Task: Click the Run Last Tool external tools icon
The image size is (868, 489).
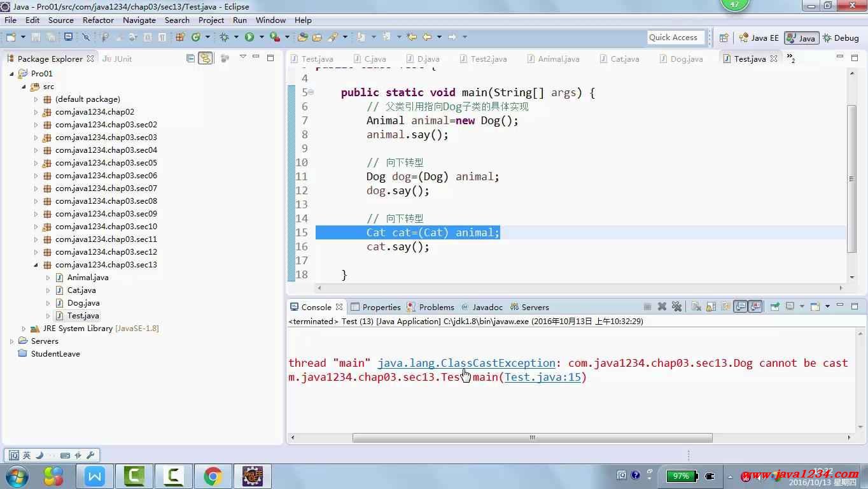Action: pyautogui.click(x=275, y=38)
